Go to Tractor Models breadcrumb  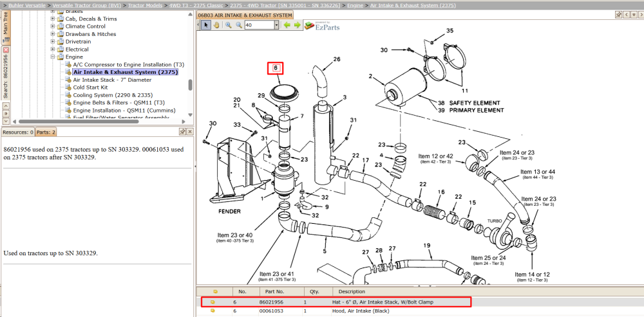pos(146,5)
